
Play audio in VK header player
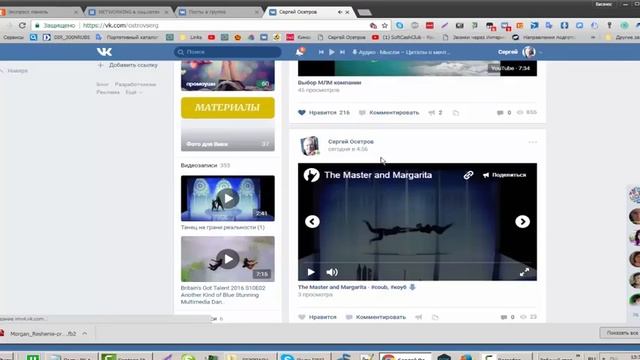point(332,52)
